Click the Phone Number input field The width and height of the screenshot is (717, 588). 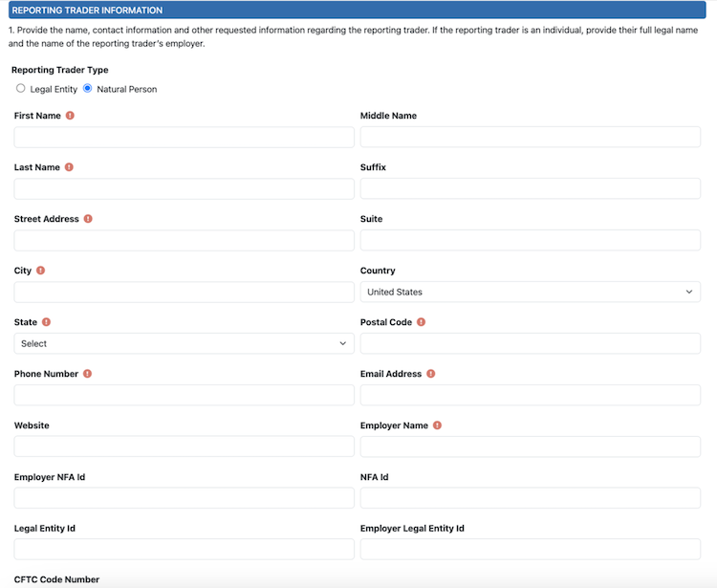[185, 395]
